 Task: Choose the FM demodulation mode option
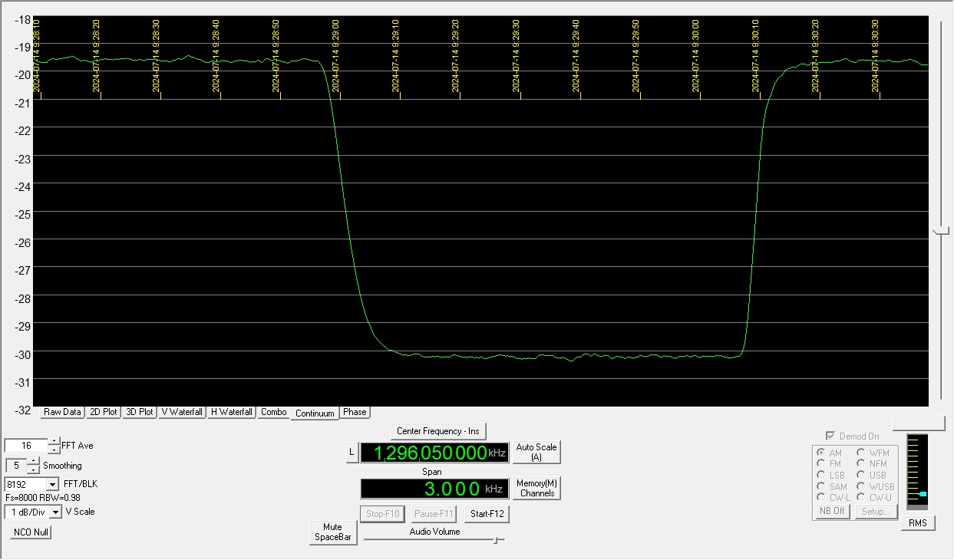click(821, 463)
